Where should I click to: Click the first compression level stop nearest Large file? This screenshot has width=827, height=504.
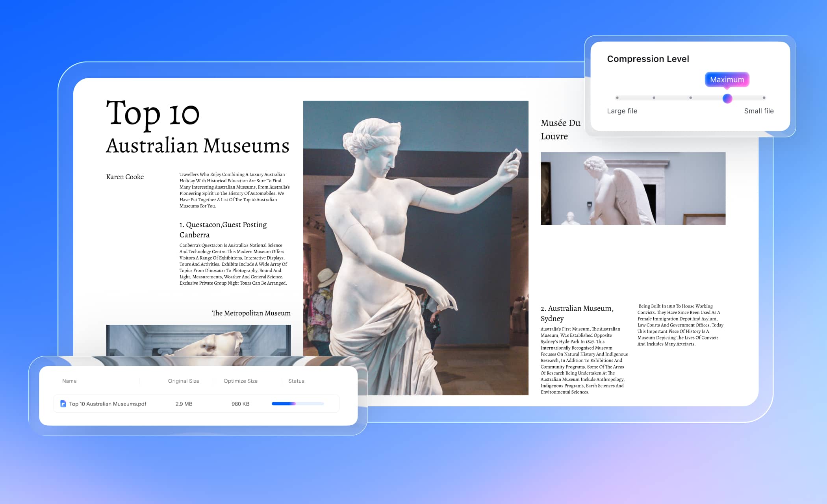tap(617, 98)
